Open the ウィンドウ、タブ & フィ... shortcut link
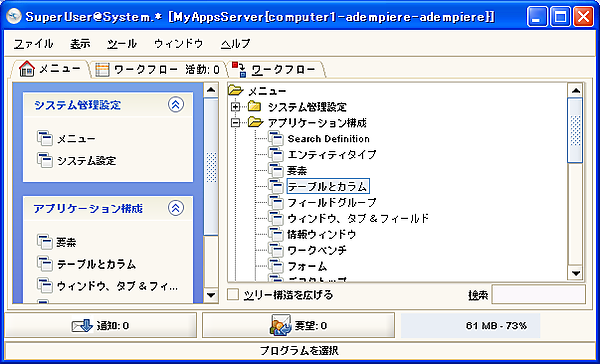Viewport: 600px width, 364px height. tap(117, 286)
